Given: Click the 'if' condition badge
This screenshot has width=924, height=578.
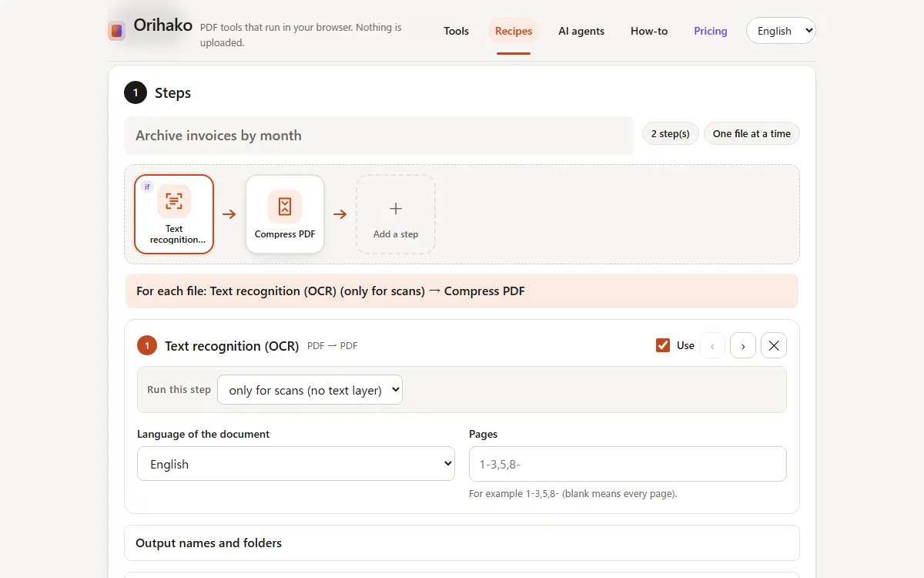Looking at the screenshot, I should point(147,187).
